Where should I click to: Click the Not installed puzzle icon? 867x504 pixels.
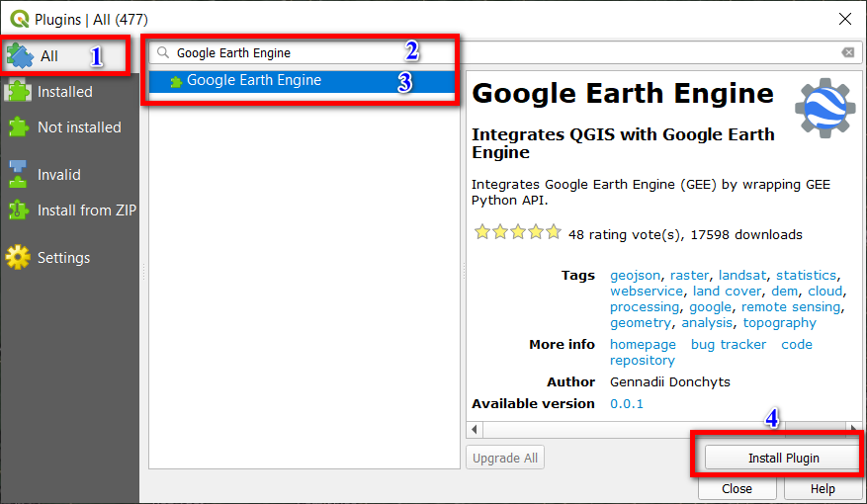point(18,127)
